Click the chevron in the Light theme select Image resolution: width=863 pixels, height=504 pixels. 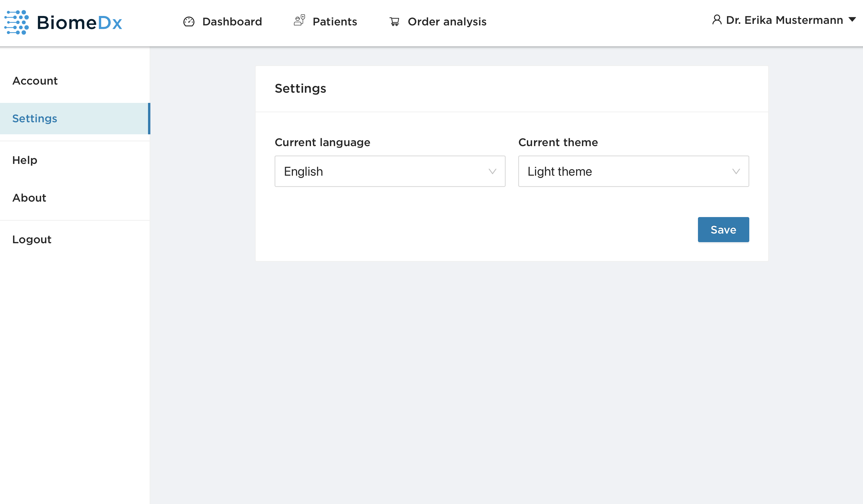click(x=736, y=171)
